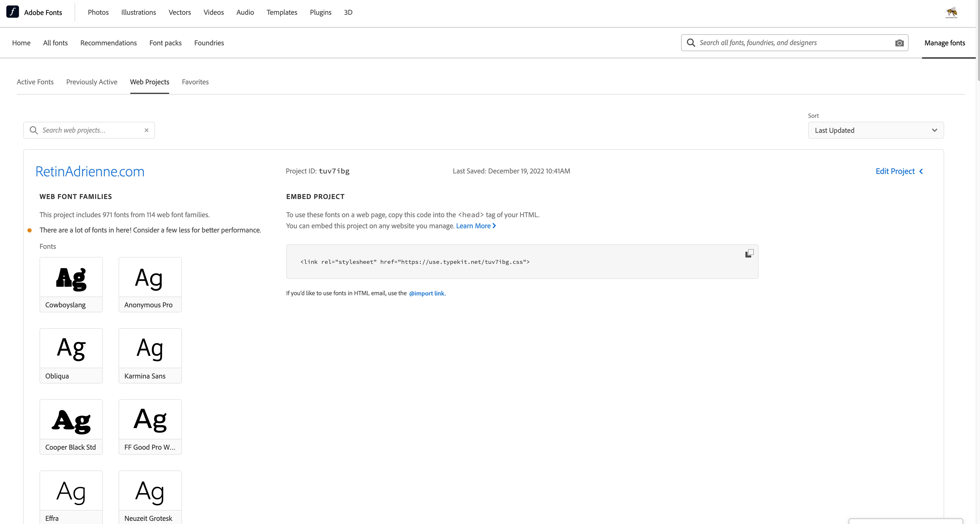
Task: Go to Manage fonts page
Action: 945,43
